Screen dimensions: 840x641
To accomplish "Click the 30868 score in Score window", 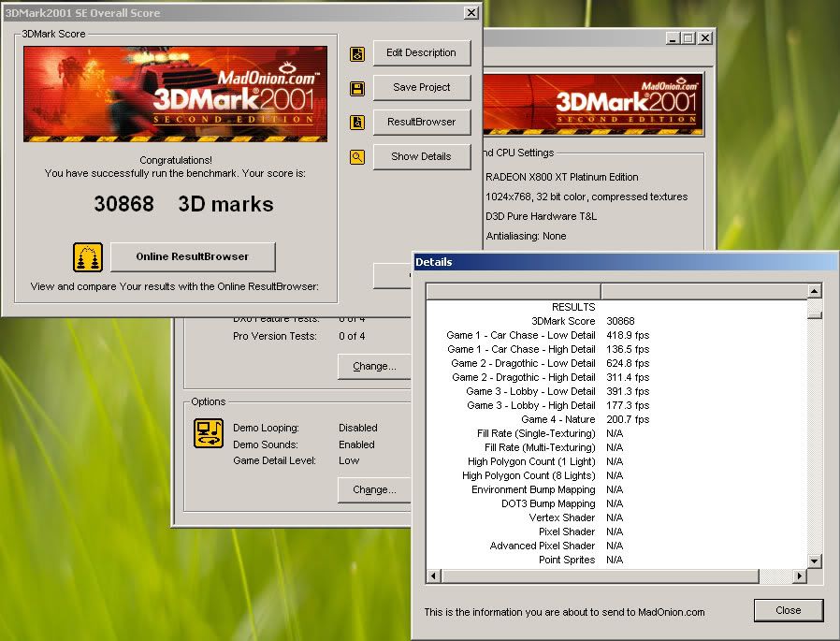I will click(x=123, y=204).
